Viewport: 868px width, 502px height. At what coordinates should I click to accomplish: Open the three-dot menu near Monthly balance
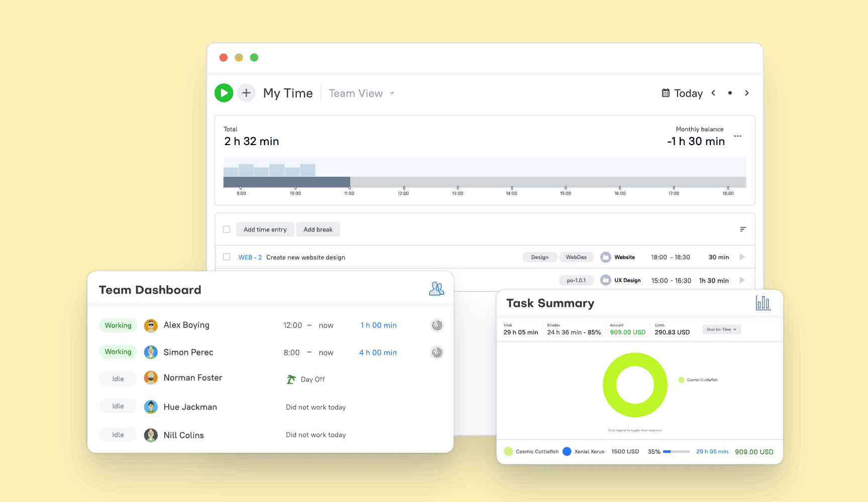click(737, 136)
